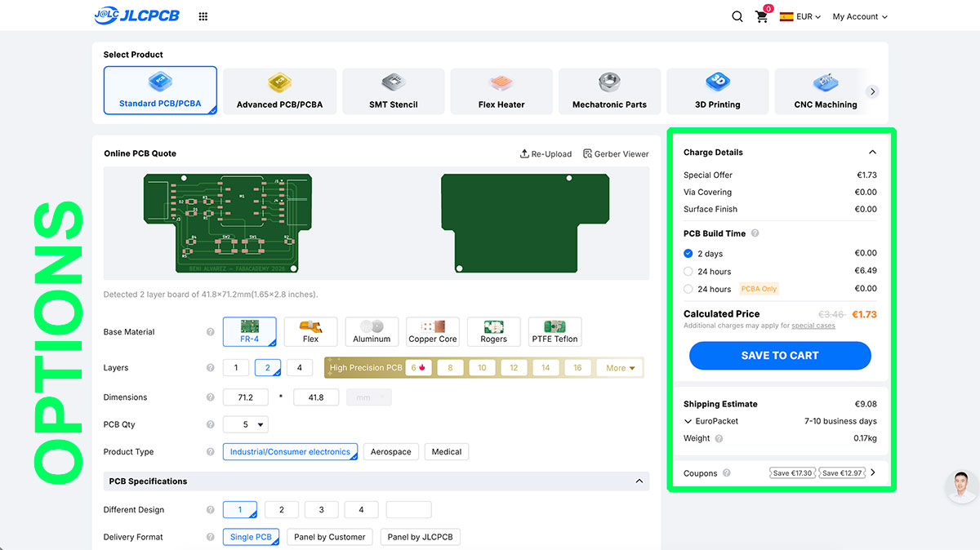
Task: Open the Coupons arrow
Action: tap(872, 472)
